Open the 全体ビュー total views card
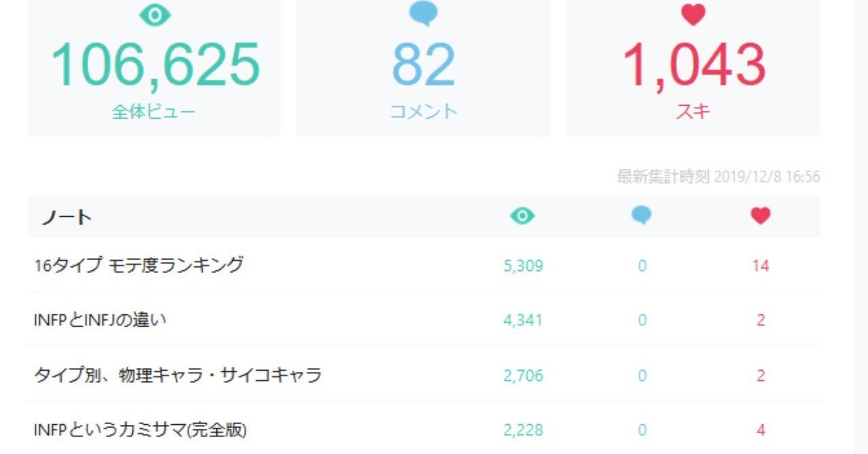This screenshot has height=454, width=868. pyautogui.click(x=154, y=68)
